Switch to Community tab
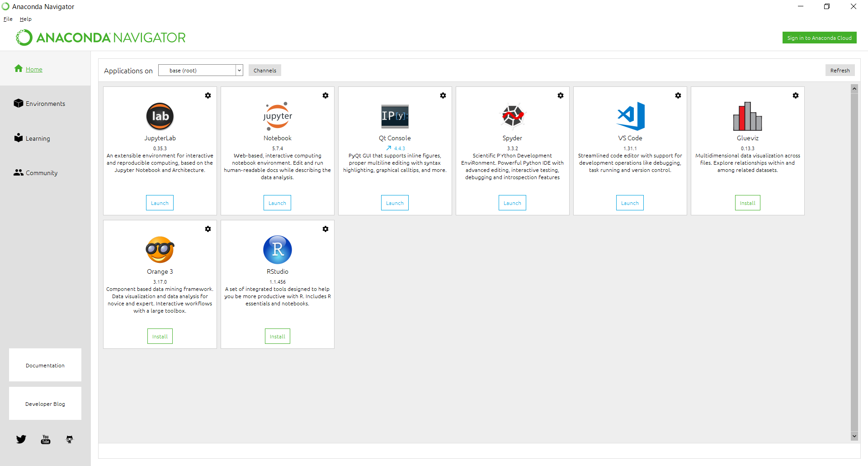Screen dimensions: 868x466 click(36, 173)
